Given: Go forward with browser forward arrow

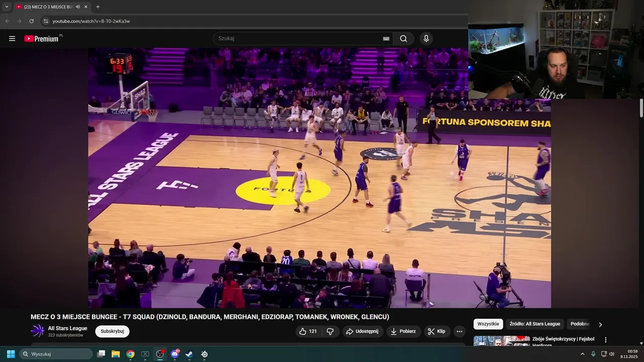Looking at the screenshot, I should 19,21.
